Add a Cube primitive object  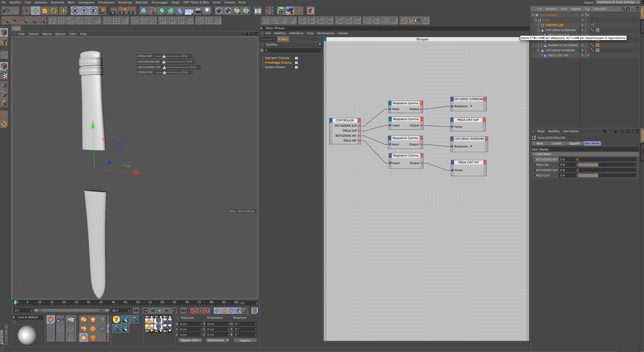point(143,11)
